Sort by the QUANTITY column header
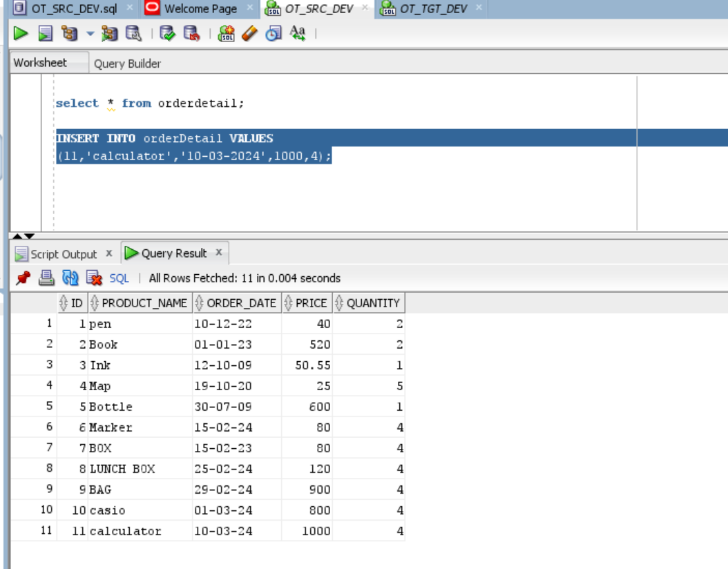This screenshot has height=569, width=728. 369,303
